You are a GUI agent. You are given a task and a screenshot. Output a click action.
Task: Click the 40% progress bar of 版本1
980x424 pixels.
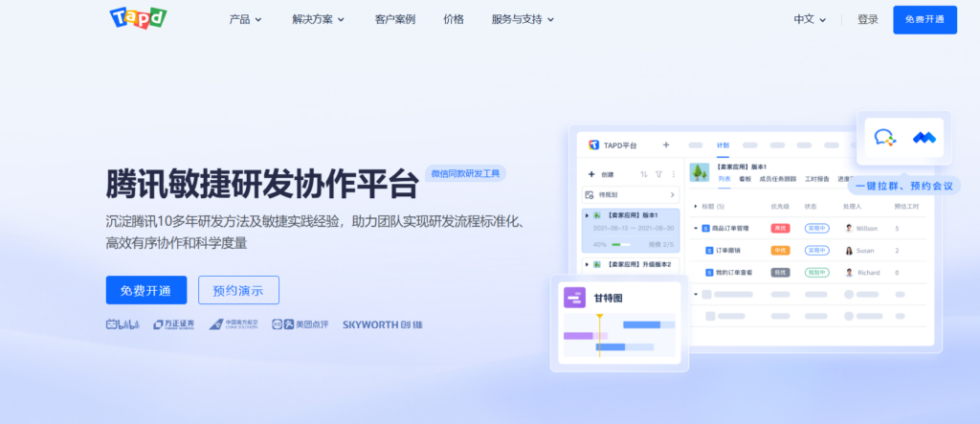[620, 244]
